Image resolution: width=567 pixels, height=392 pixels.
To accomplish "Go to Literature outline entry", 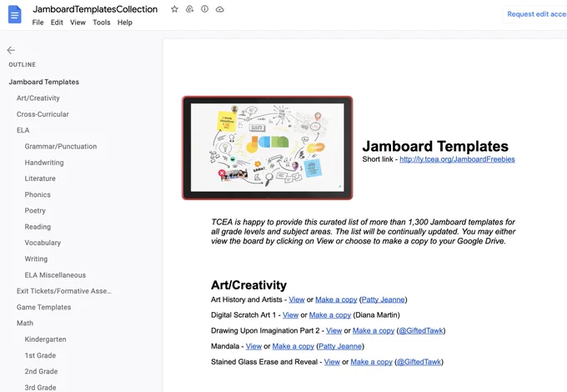I will (x=40, y=178).
